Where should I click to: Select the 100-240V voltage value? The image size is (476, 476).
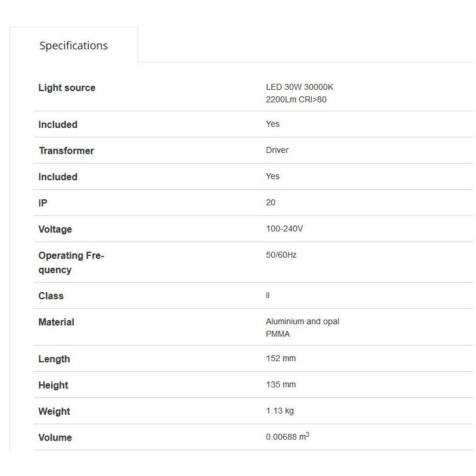(x=285, y=229)
